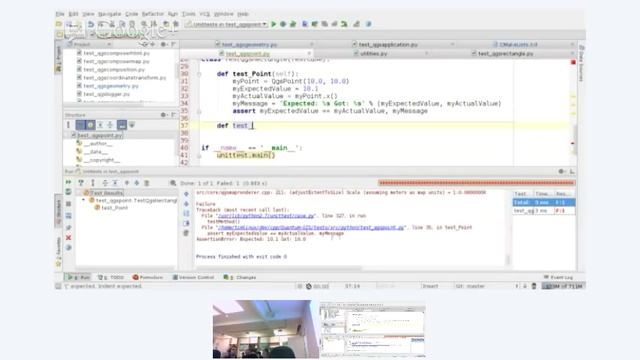Click the search magnifier icon in test toolbar
This screenshot has width=640, height=360.
[173, 183]
